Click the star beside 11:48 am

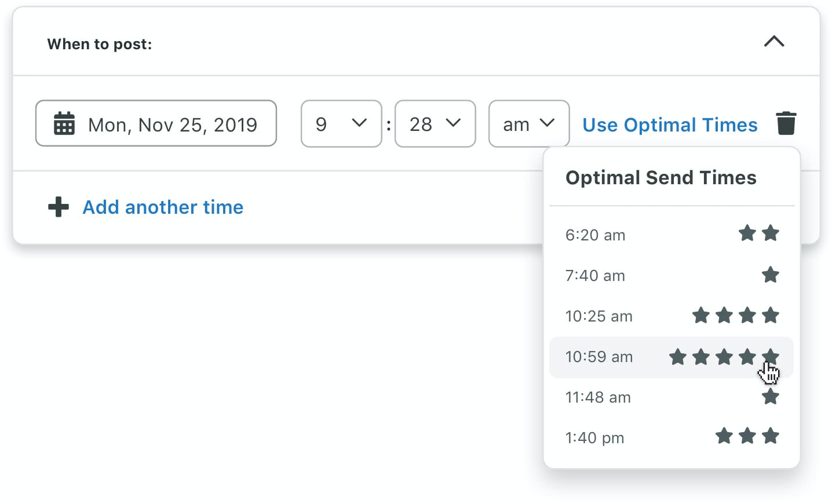pyautogui.click(x=770, y=397)
